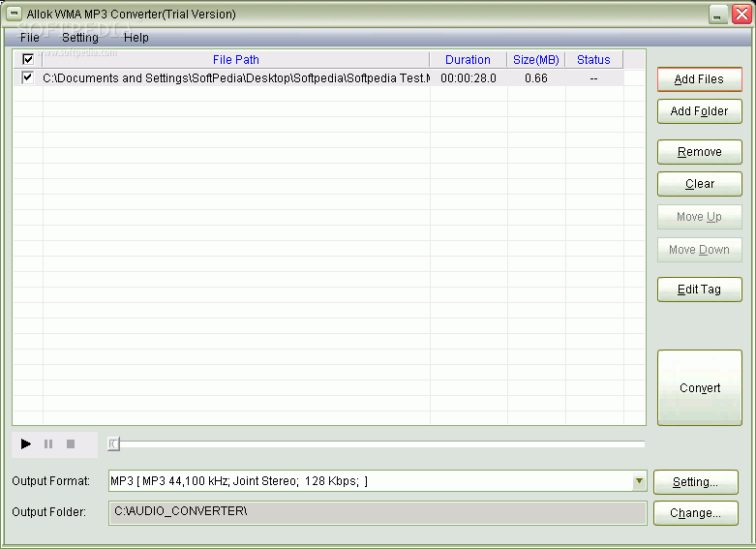Open the Output Format combo box
The image size is (756, 549).
pyautogui.click(x=378, y=481)
